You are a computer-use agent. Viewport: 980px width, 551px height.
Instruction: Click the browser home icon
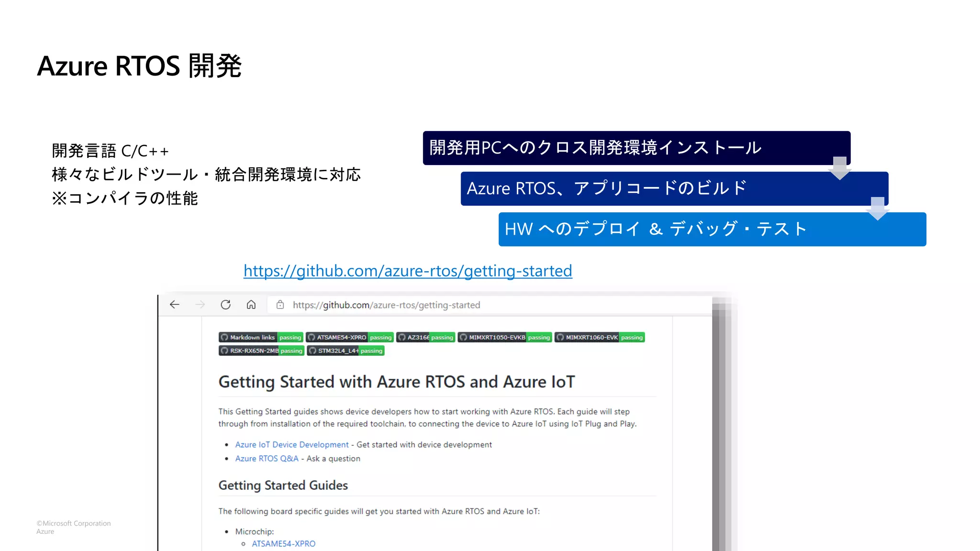tap(251, 305)
